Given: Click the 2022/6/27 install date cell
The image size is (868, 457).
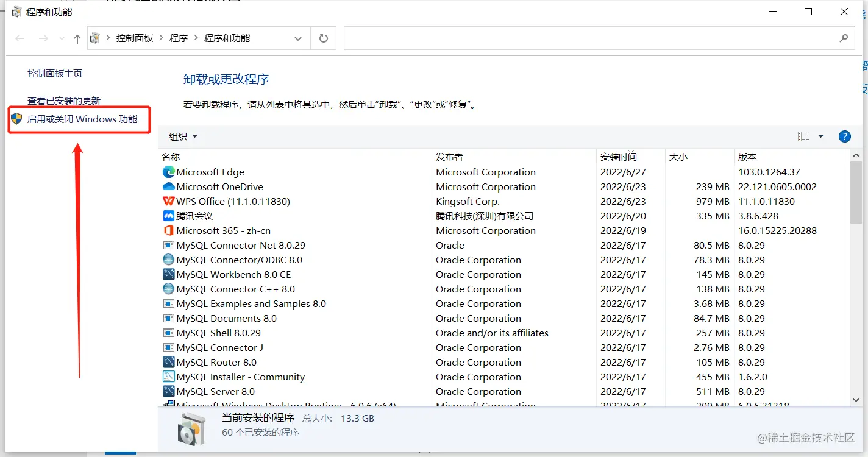Looking at the screenshot, I should (x=623, y=172).
